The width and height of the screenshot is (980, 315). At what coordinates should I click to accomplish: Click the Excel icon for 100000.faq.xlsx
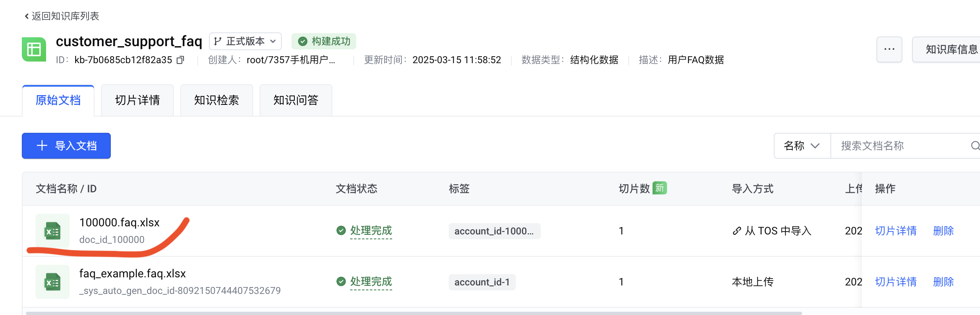pyautogui.click(x=53, y=231)
